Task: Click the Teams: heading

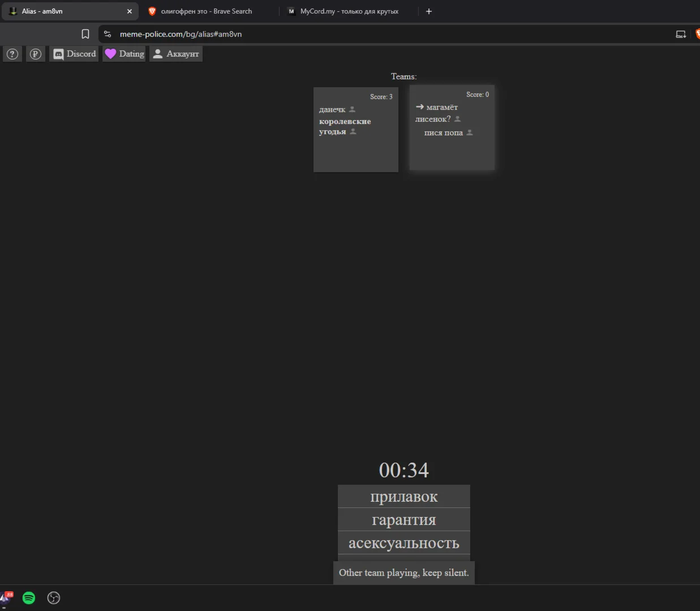Action: (x=404, y=76)
